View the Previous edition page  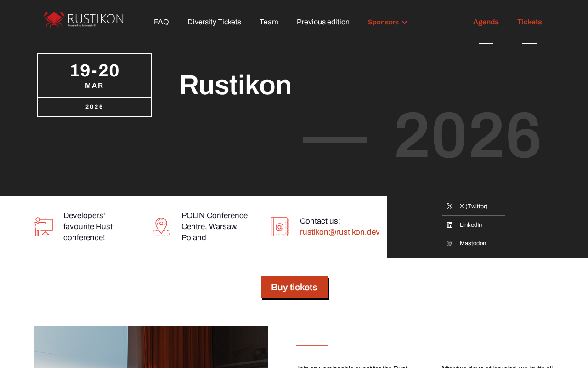pos(323,22)
